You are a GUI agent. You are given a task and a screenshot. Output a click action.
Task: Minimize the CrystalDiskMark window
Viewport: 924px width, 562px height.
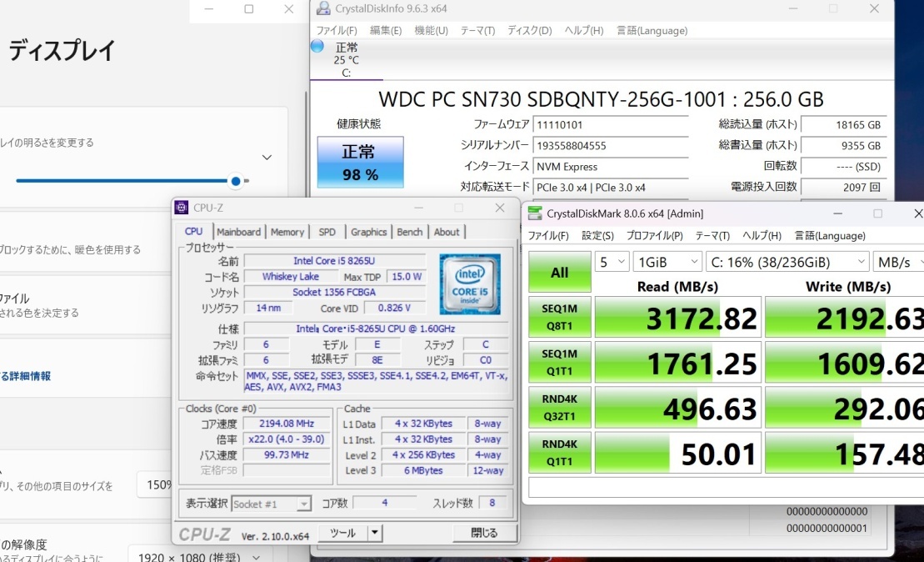(837, 213)
